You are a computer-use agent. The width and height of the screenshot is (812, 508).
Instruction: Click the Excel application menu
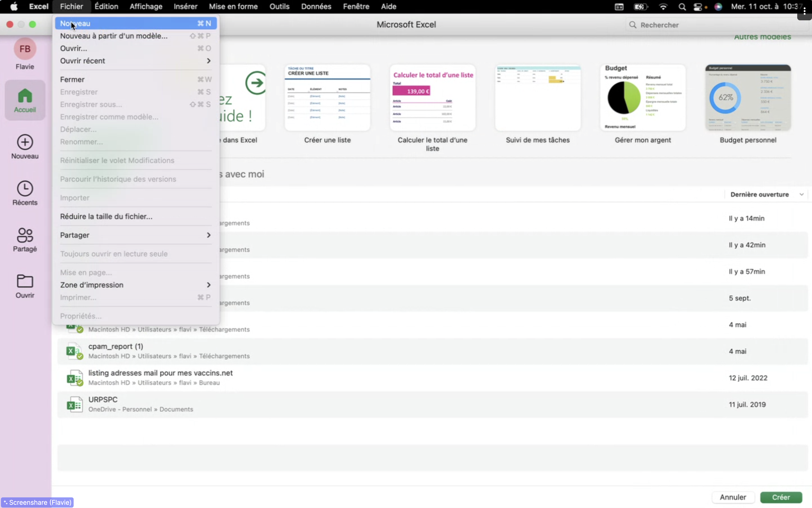point(39,6)
